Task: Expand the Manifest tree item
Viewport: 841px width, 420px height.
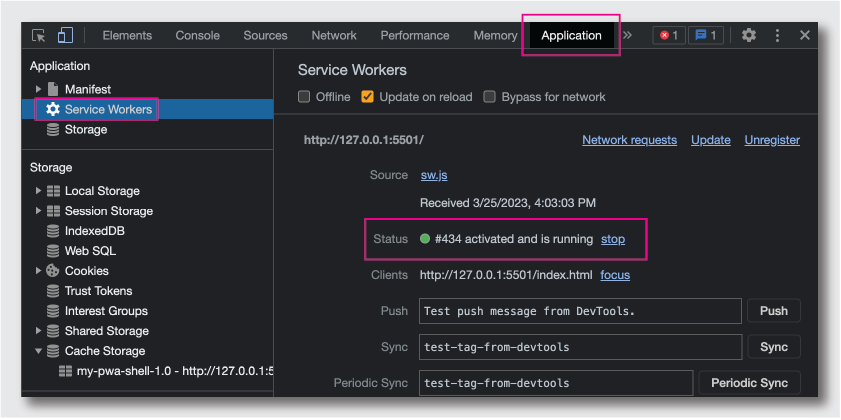Action: point(38,89)
